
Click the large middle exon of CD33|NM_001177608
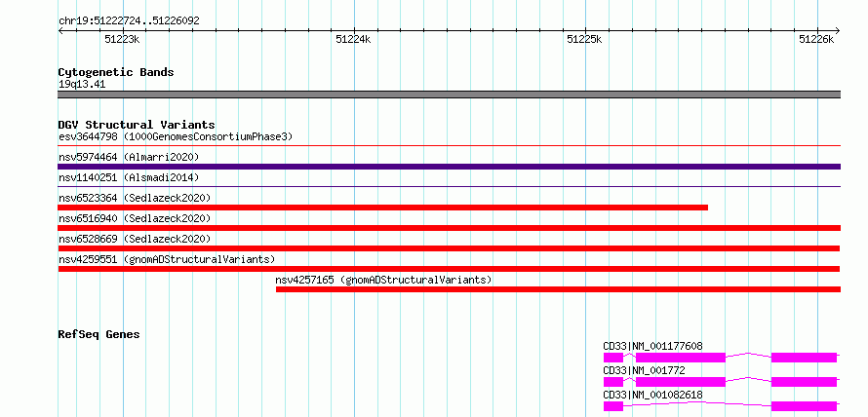tap(681, 358)
